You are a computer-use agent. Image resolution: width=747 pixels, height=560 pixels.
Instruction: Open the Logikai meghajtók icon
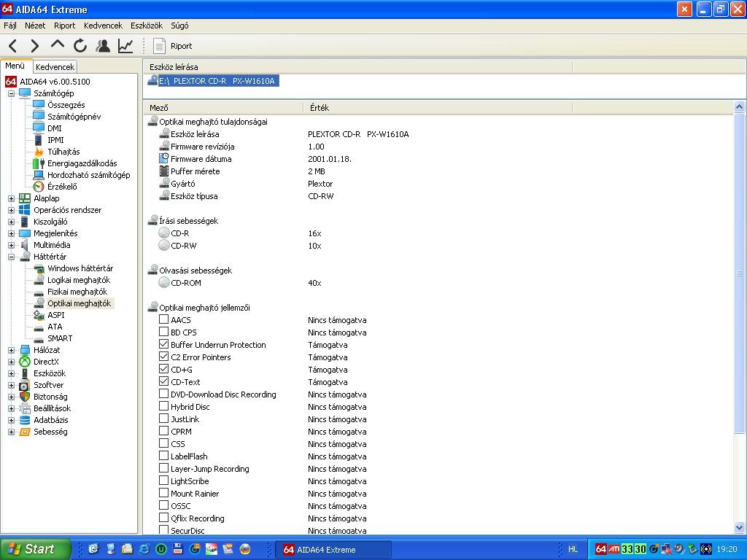point(39,280)
